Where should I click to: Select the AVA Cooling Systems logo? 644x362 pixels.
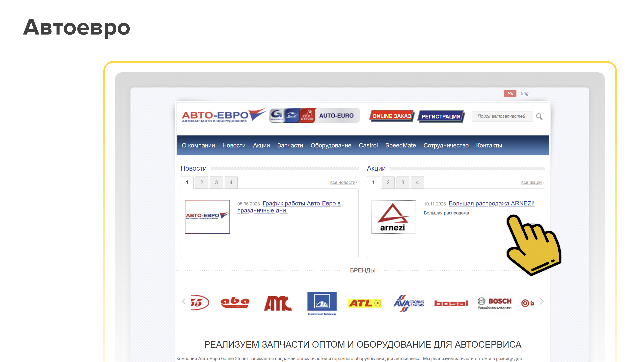coord(408,303)
